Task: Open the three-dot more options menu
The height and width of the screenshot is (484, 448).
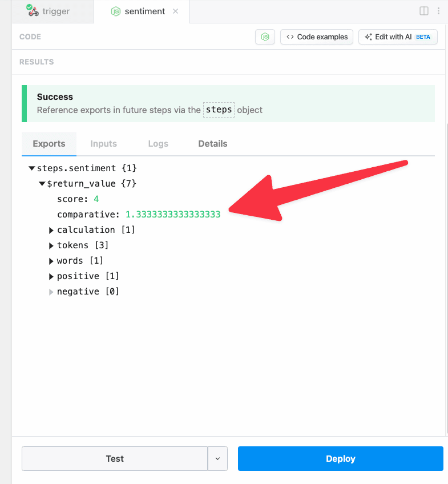Action: point(438,11)
